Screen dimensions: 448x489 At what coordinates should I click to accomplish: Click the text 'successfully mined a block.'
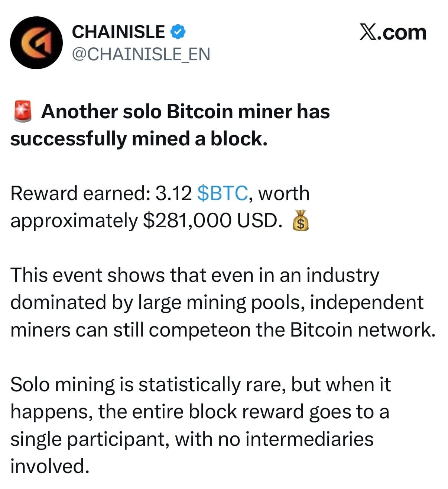point(139,139)
